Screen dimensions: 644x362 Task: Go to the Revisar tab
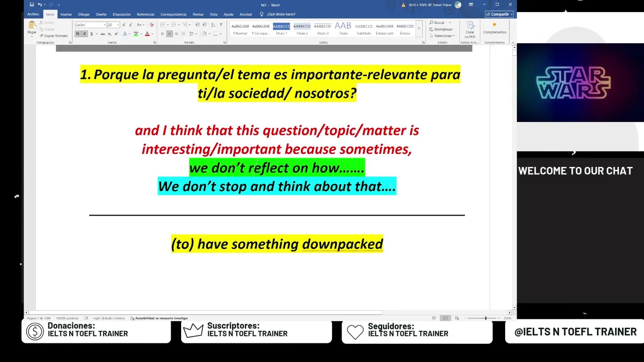pos(198,14)
